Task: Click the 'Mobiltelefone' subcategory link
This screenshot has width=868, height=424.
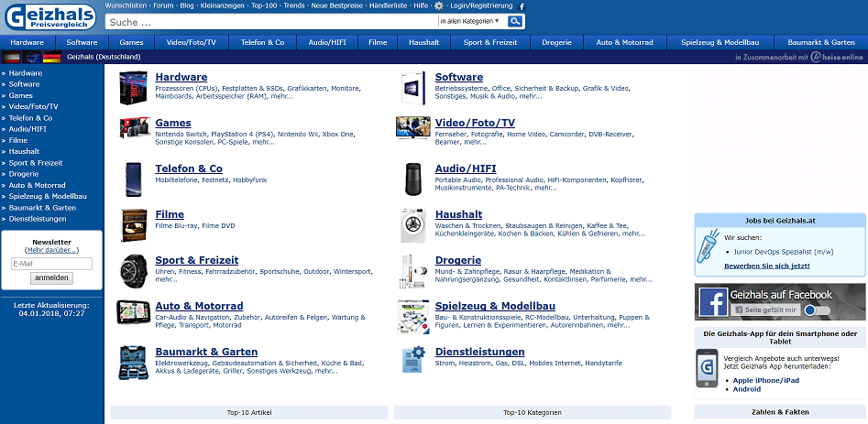Action: 178,180
